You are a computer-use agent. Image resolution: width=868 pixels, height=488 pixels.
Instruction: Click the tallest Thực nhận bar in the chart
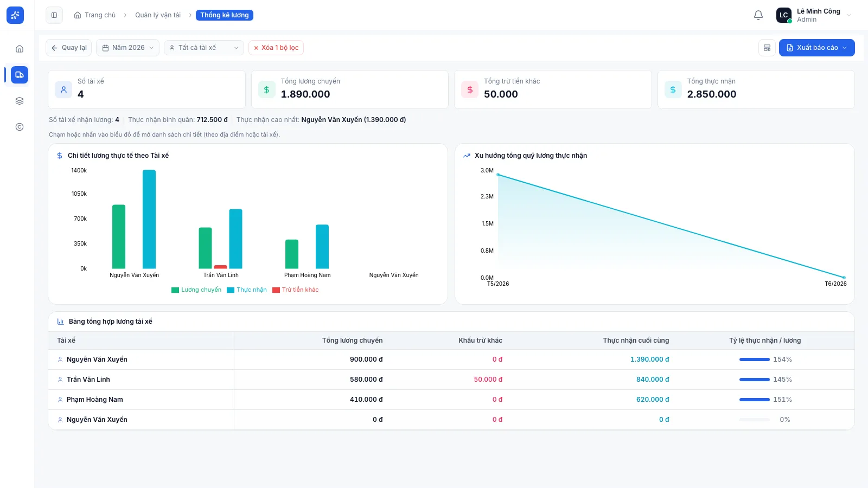pyautogui.click(x=149, y=219)
